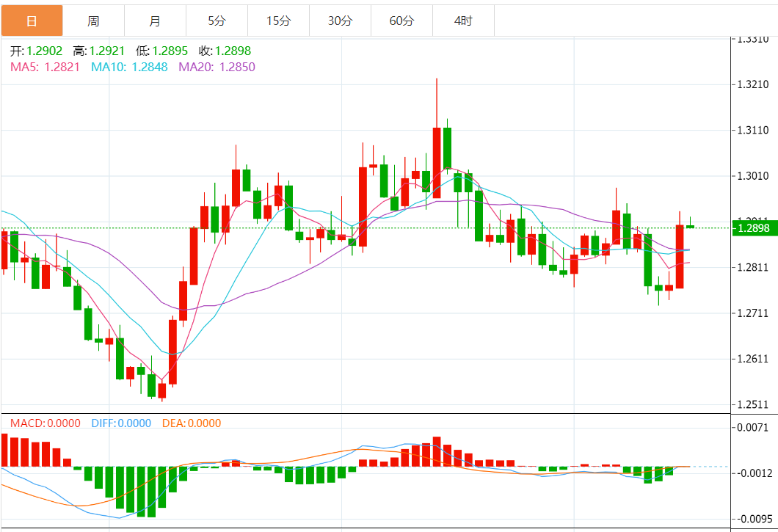The width and height of the screenshot is (778, 532).
Task: Click the 1.3210 price axis label
Action: pyautogui.click(x=753, y=84)
